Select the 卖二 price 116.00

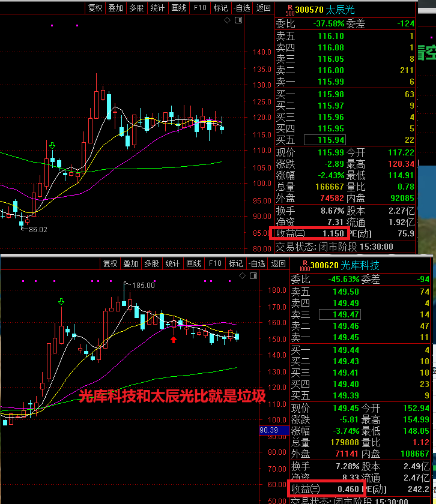[331, 70]
